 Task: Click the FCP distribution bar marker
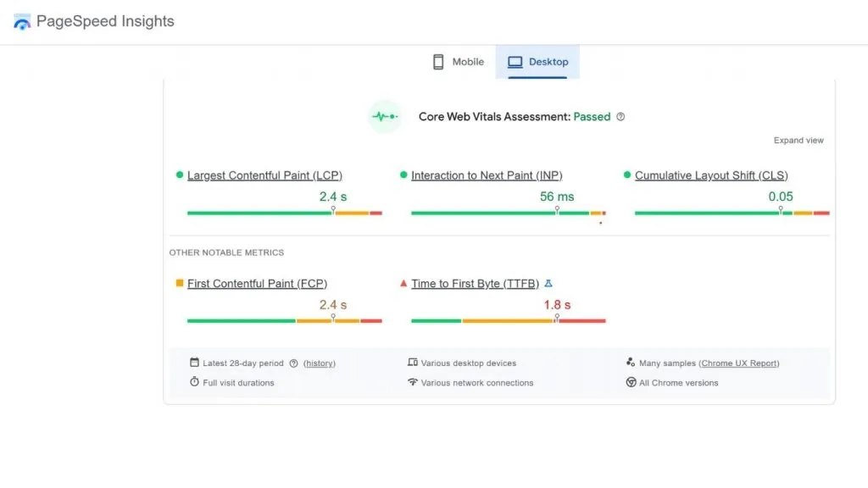click(333, 319)
